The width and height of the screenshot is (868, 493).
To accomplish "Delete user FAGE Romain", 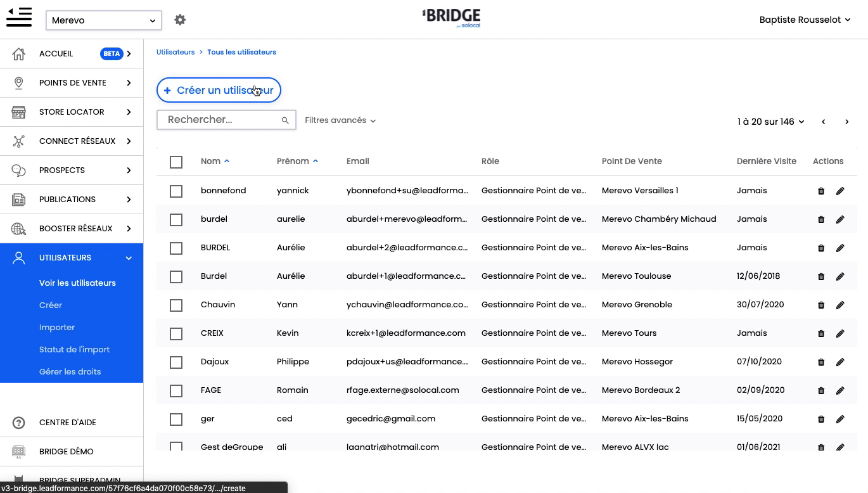I will pos(821,390).
